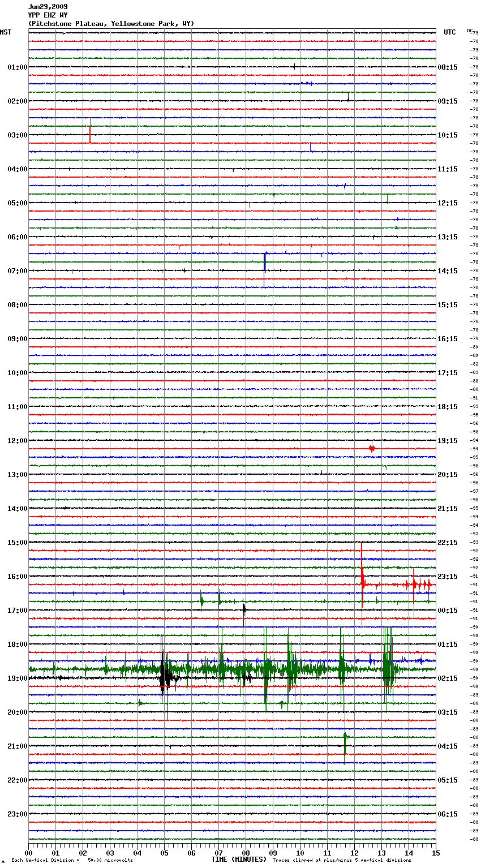
Task: Click the date label Jun29,2009
Action: 48,7
